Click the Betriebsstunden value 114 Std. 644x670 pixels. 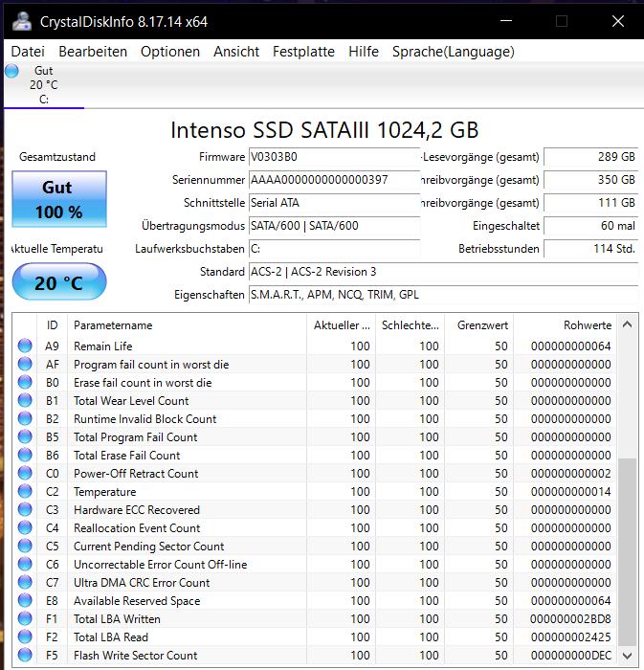click(x=591, y=249)
